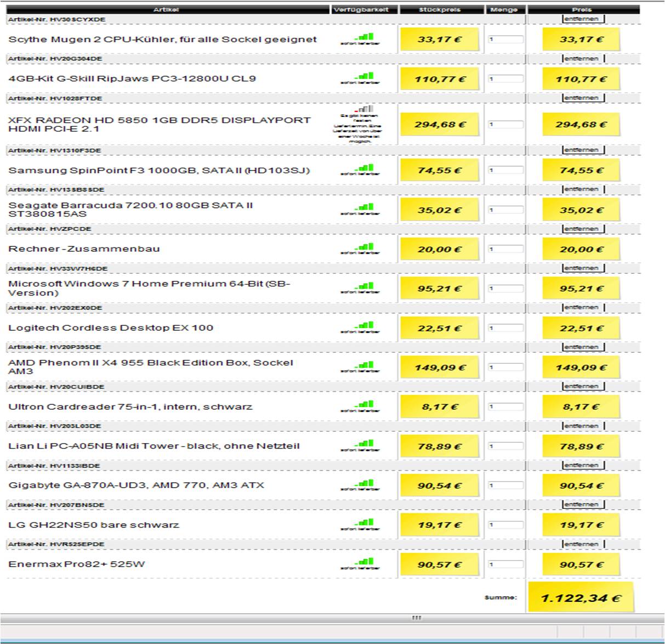Remove Logitech Cordless Desktop EX 100
The width and height of the screenshot is (665, 644).
[x=583, y=307]
